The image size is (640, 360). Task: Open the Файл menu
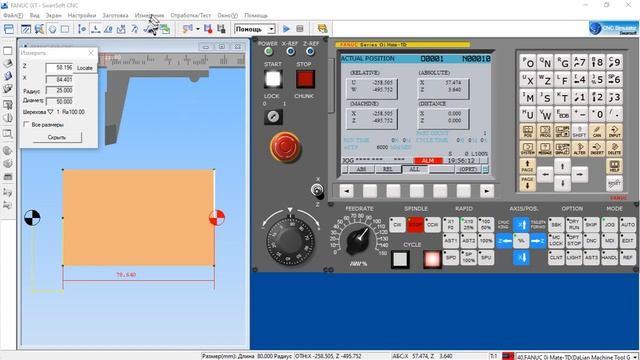pos(13,16)
